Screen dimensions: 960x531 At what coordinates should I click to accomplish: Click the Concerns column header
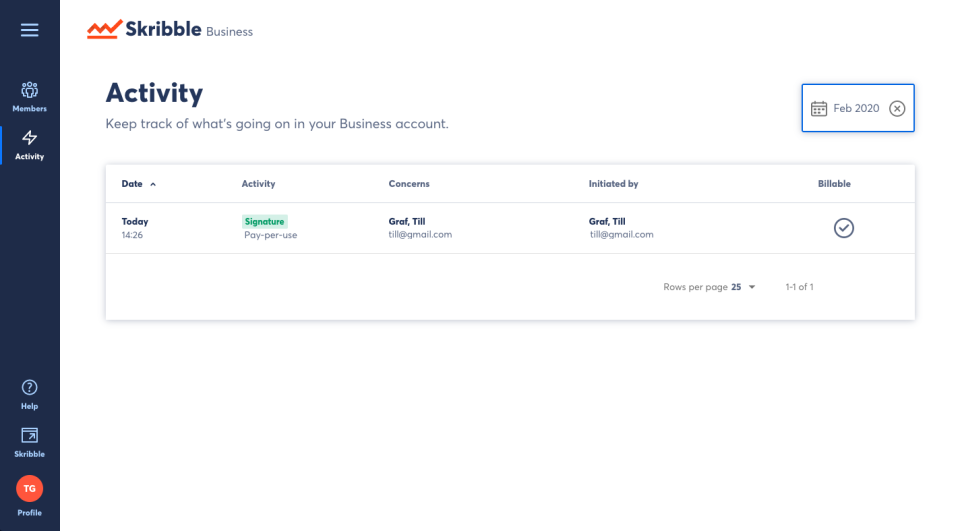(409, 184)
